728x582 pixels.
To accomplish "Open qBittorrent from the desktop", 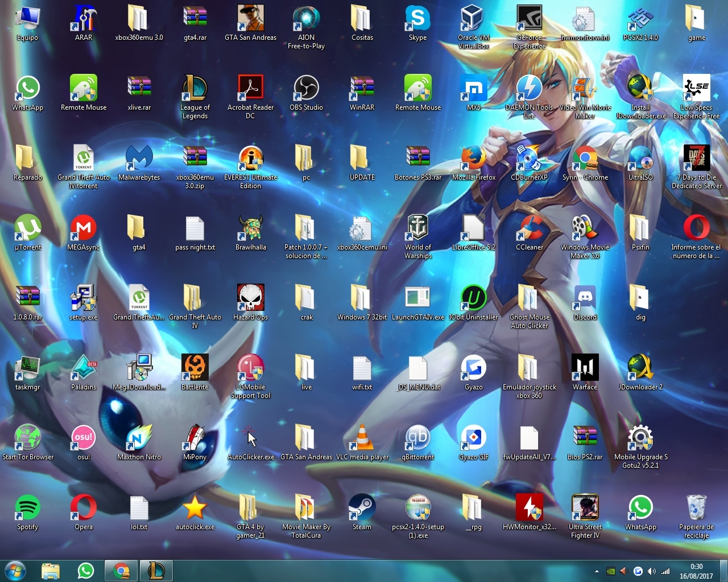I will [417, 437].
